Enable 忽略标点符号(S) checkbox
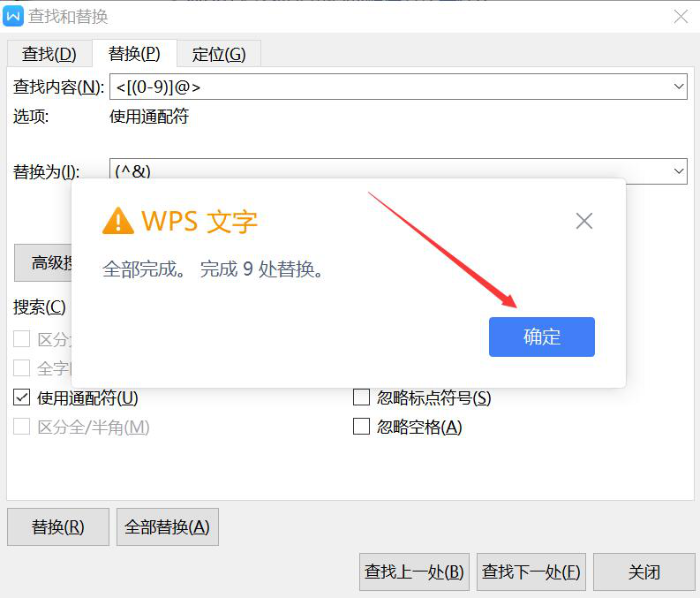 tap(361, 397)
